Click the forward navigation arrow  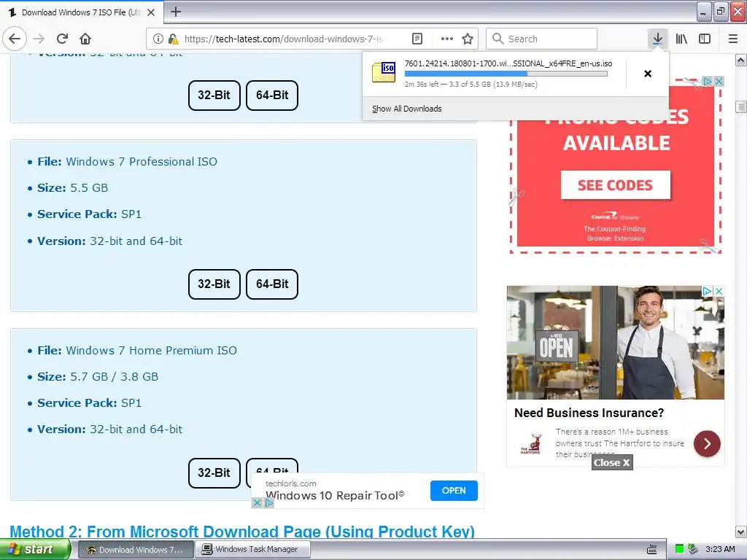(39, 39)
